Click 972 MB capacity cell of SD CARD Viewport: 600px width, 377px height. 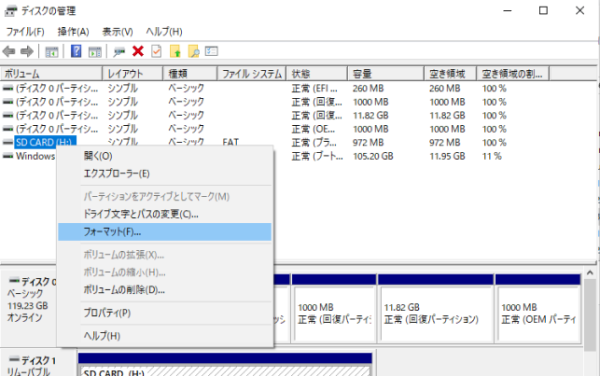[368, 142]
